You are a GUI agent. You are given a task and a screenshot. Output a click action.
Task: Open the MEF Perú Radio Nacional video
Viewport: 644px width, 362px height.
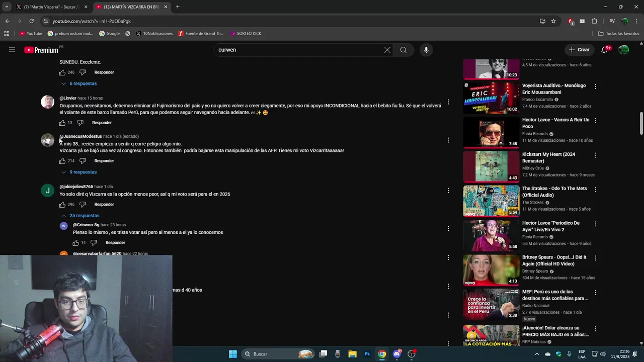coord(491,304)
